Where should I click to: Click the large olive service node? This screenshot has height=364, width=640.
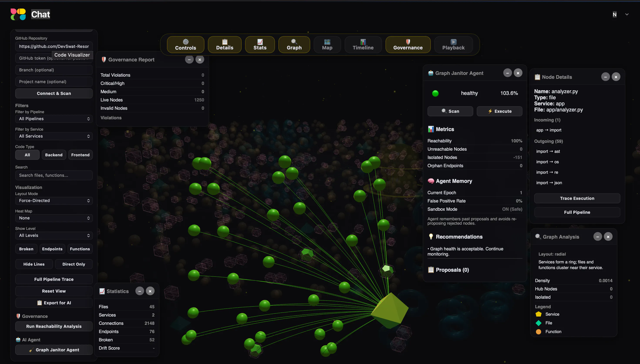coord(389,310)
